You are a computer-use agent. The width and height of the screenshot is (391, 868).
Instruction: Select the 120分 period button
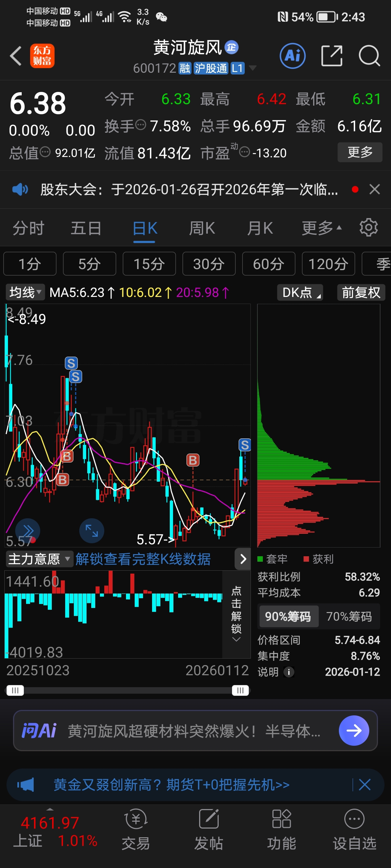[x=328, y=264]
